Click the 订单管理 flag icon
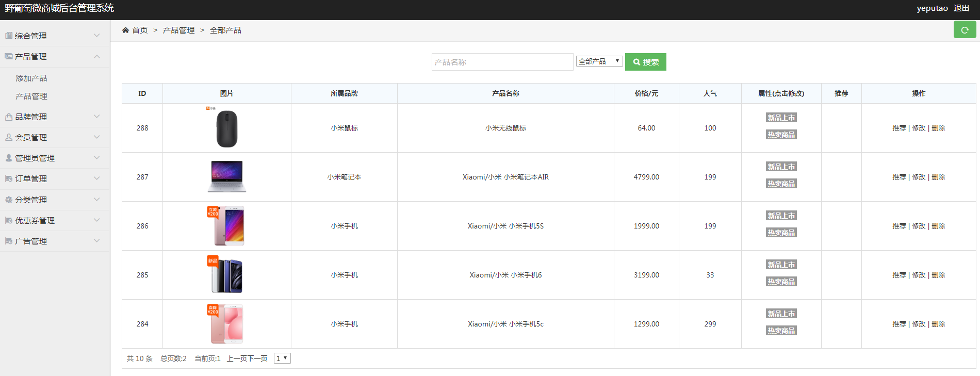This screenshot has width=980, height=376. (9, 179)
